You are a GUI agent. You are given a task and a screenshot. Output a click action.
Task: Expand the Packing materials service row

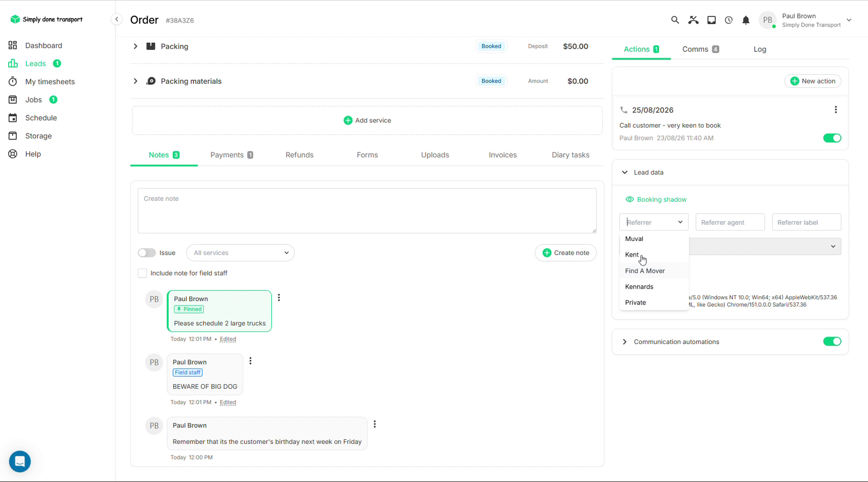tap(135, 81)
